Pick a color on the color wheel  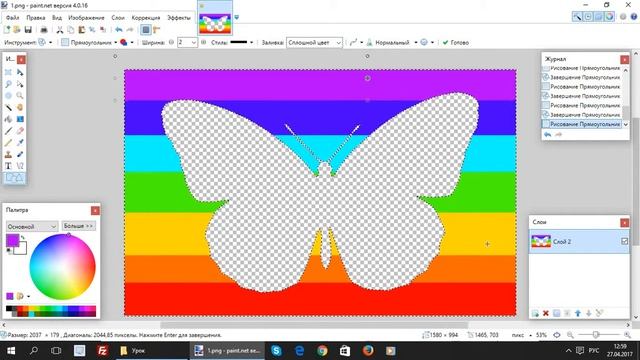(62, 267)
